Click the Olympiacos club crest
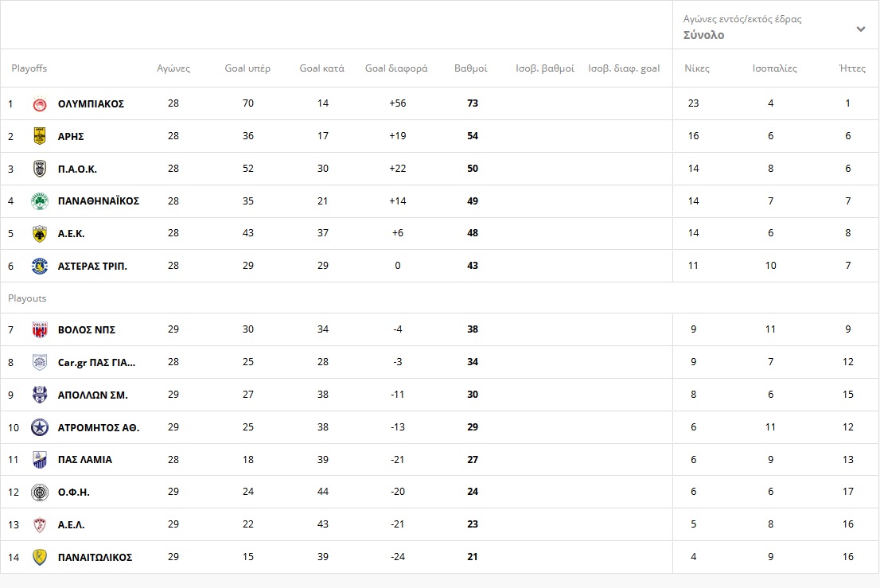Viewport: 880px width, 588px height. pos(39,103)
